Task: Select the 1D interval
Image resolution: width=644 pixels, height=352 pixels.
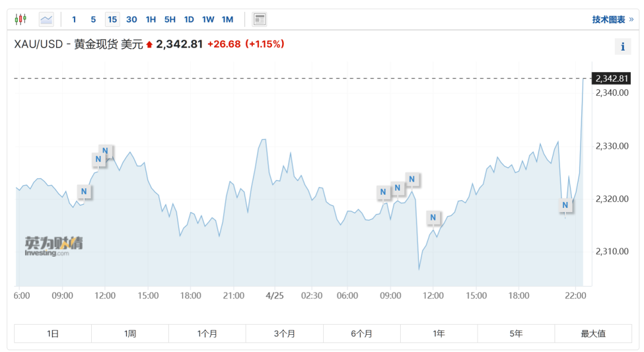Action: [x=189, y=20]
